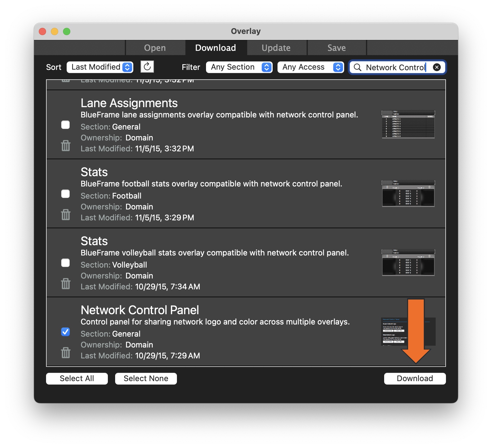
Task: Click the 11/5/15, 3:29 PM modified date
Action: 165,218
